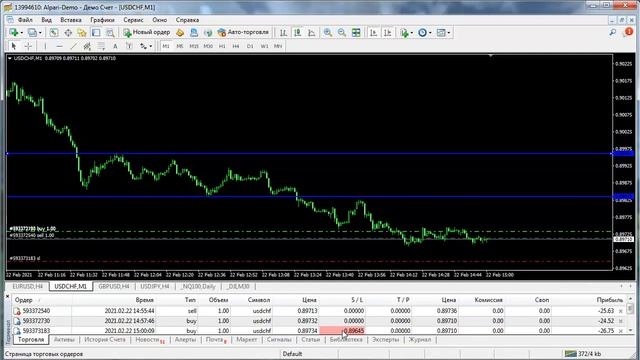Open the Market Watch window icon
Image resolution: width=640 pixels, height=360 pixels.
[x=54, y=32]
